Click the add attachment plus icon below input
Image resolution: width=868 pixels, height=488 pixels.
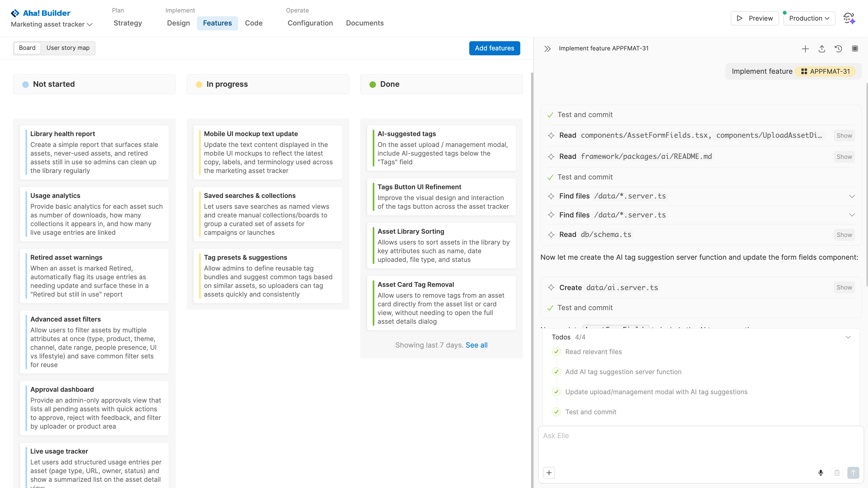click(549, 473)
